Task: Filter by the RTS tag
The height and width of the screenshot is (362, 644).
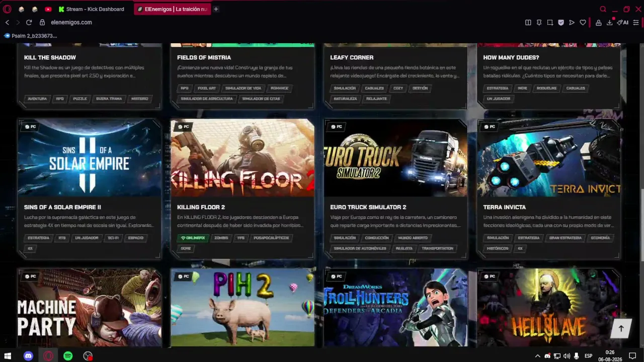Action: tap(62, 238)
